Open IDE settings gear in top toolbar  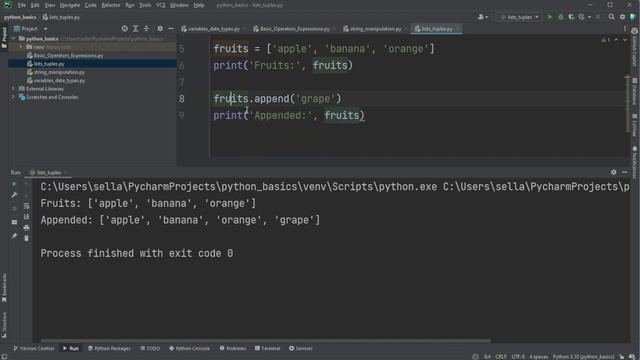[622, 17]
